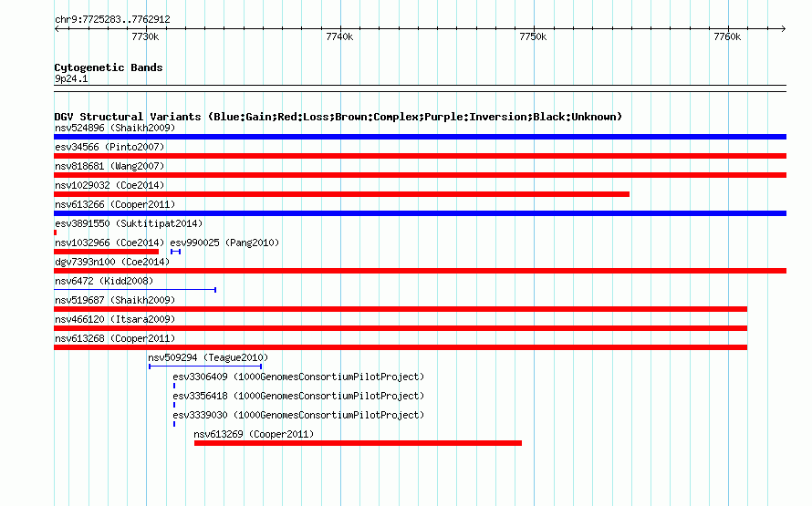The image size is (812, 506).
Task: Open esv3356418 variant label
Action: pyautogui.click(x=298, y=396)
